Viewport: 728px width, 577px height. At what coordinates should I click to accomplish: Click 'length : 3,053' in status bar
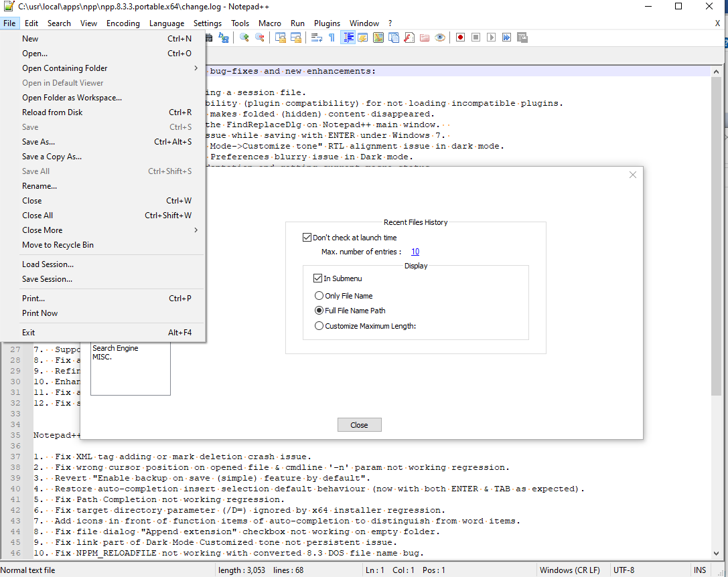click(x=242, y=570)
